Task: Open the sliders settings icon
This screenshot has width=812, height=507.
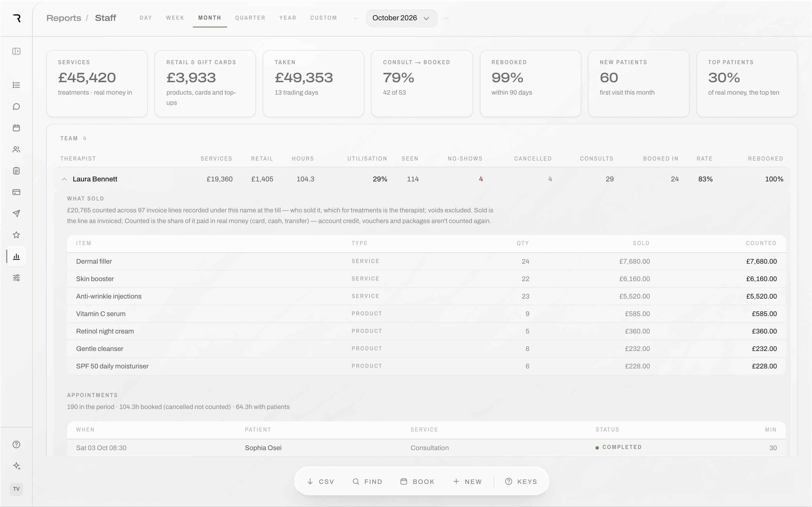Action: coord(16,278)
